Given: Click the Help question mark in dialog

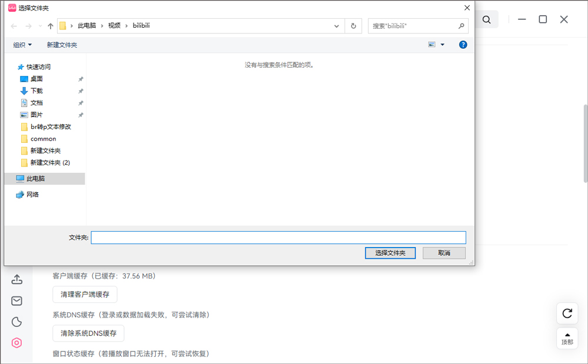Looking at the screenshot, I should [463, 44].
